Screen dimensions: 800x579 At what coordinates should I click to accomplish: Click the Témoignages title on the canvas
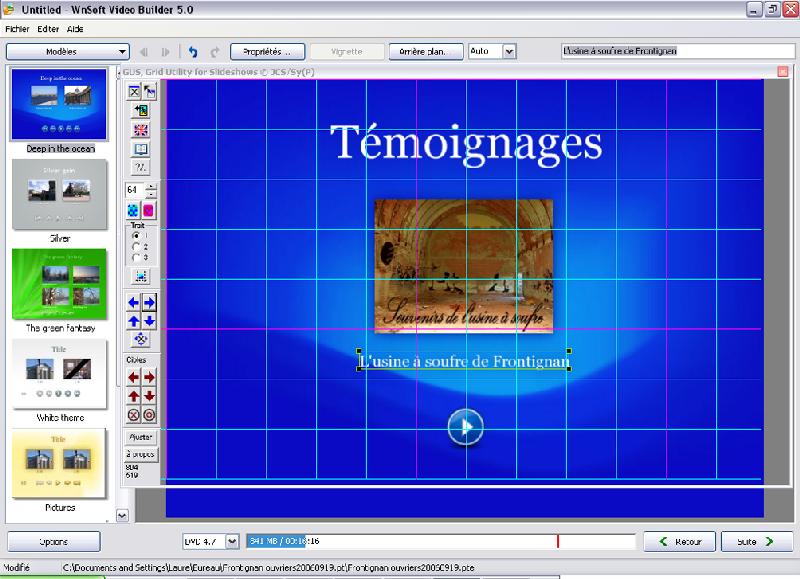point(466,144)
